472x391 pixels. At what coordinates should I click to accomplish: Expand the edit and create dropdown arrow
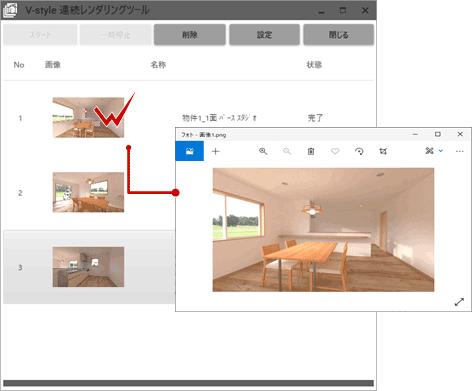(441, 151)
